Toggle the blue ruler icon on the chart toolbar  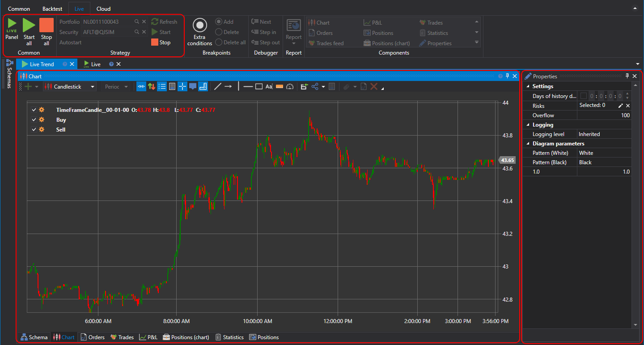tap(203, 87)
